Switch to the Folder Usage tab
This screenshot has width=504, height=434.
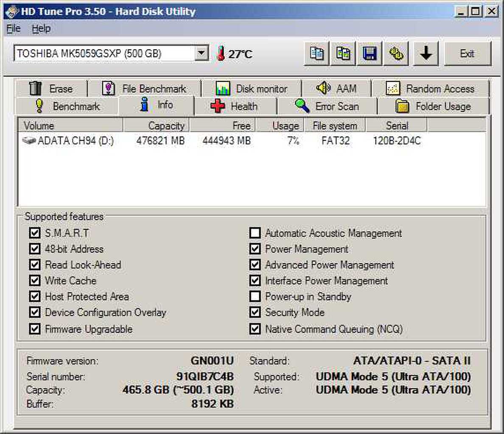pos(434,106)
